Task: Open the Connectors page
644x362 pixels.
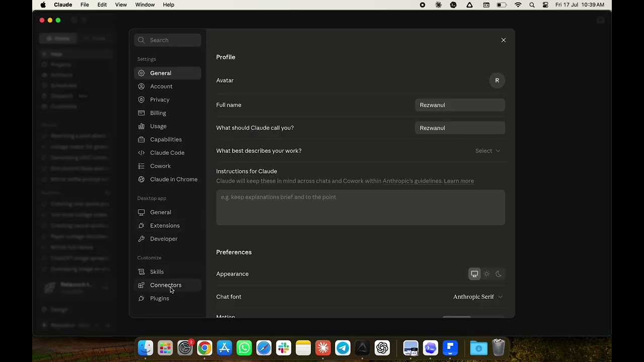Action: point(168,285)
